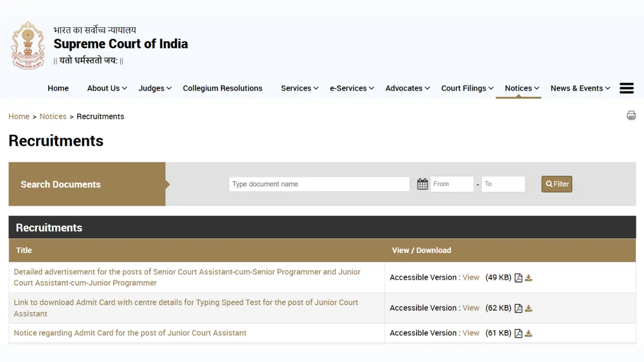The image size is (644, 362).
Task: Click the PDF icon beside 62 KB
Action: click(519, 308)
